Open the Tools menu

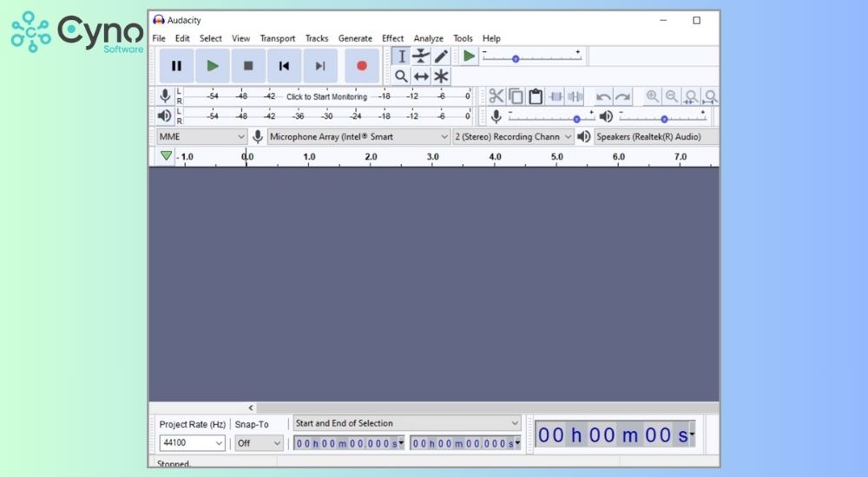(x=463, y=38)
